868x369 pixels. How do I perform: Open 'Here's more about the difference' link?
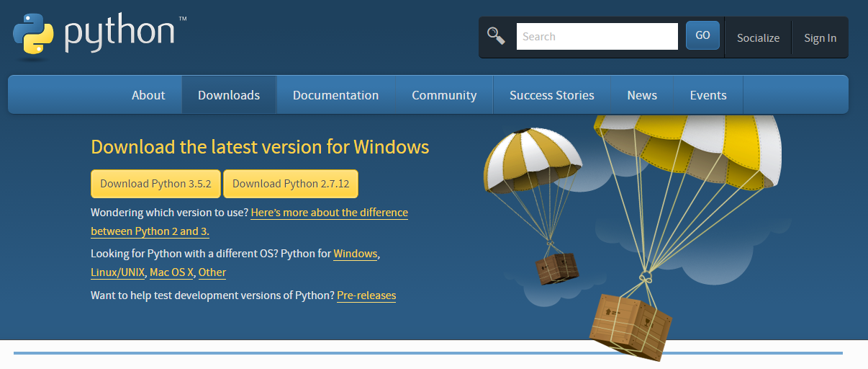[x=329, y=213]
